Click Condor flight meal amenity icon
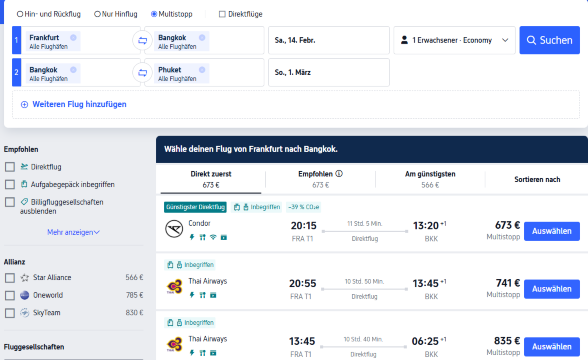Viewport: 588px width, 360px height. [x=202, y=237]
